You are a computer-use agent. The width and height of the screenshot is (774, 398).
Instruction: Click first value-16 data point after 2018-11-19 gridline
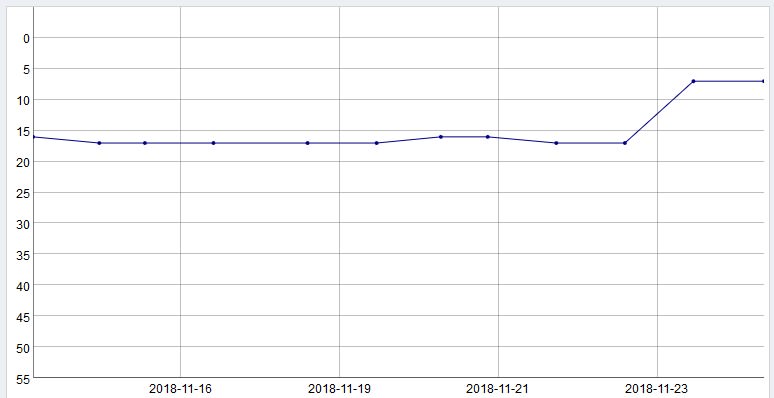pos(440,137)
